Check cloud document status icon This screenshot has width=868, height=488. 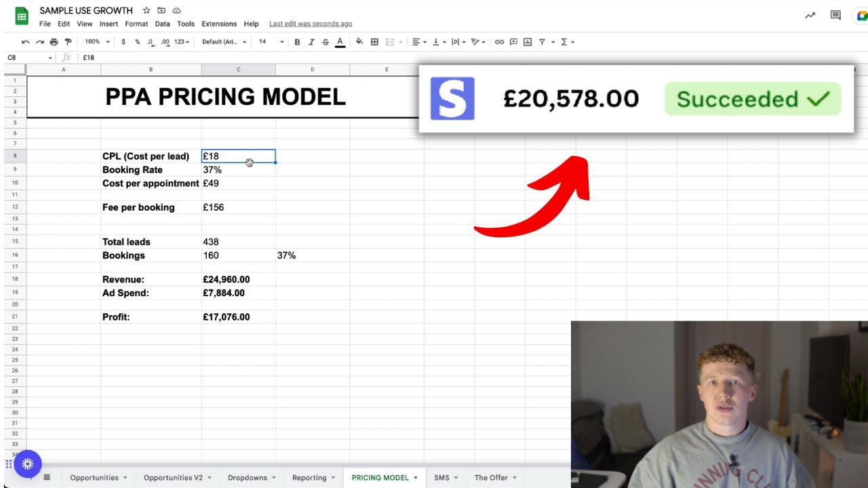(x=176, y=11)
